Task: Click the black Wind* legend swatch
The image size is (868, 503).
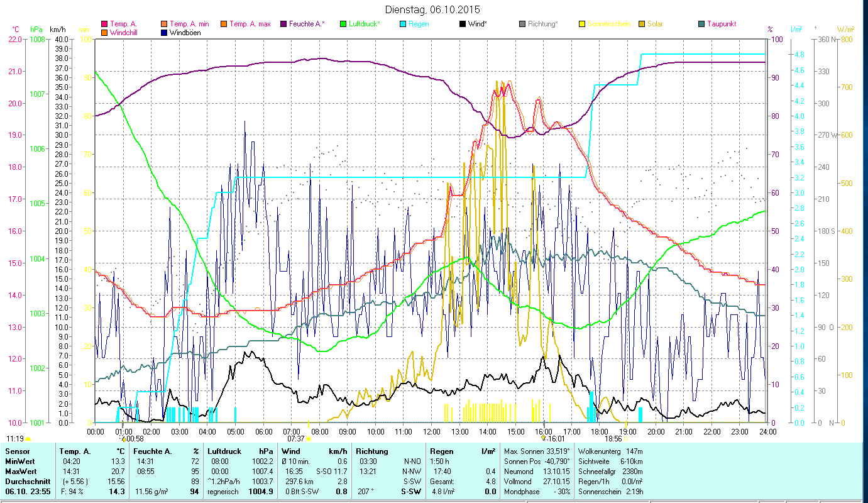Action: tap(462, 25)
